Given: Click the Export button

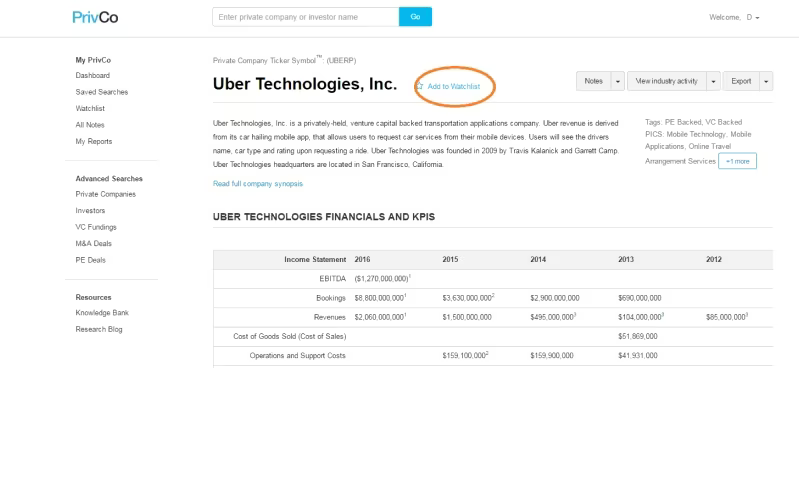Looking at the screenshot, I should pos(741,81).
